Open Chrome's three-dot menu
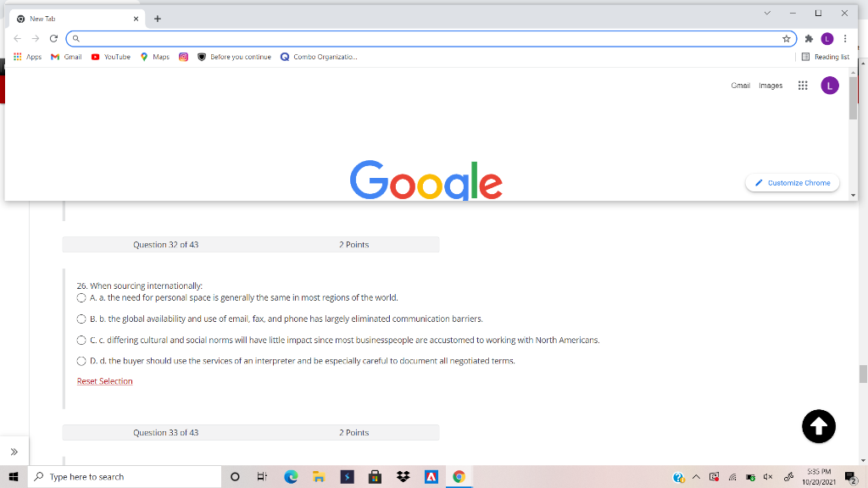 tap(844, 38)
